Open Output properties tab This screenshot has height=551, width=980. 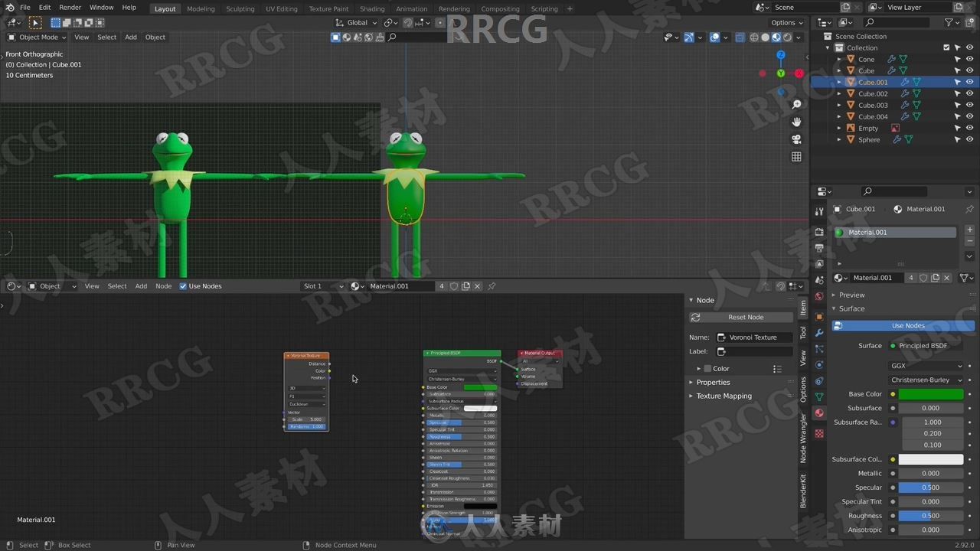coord(819,248)
